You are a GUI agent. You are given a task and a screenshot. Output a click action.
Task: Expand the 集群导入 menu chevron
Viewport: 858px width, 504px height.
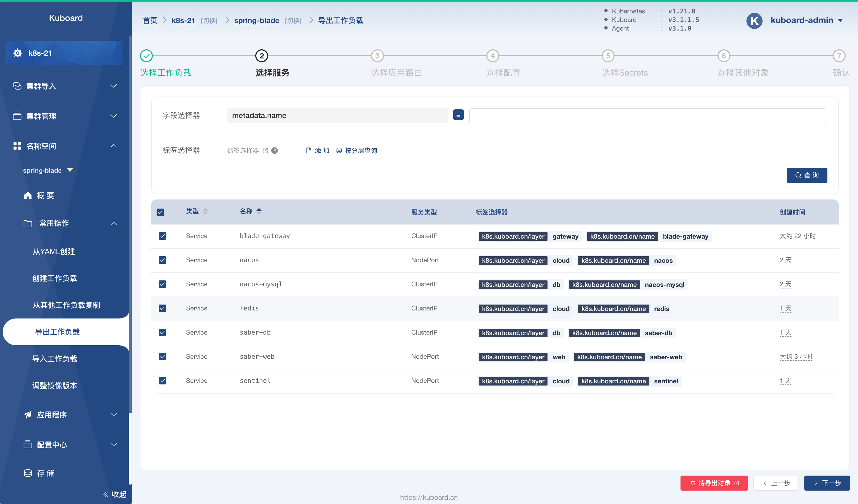point(114,86)
